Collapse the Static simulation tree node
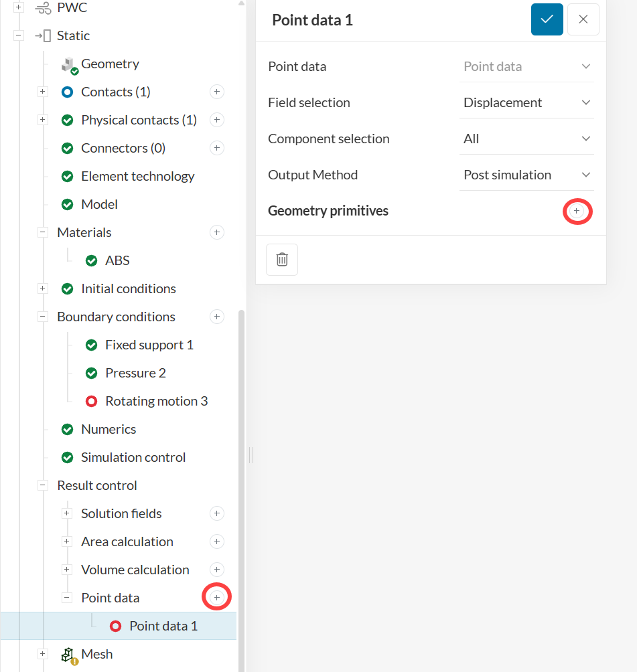Screen dimensions: 637x672 click(x=19, y=35)
